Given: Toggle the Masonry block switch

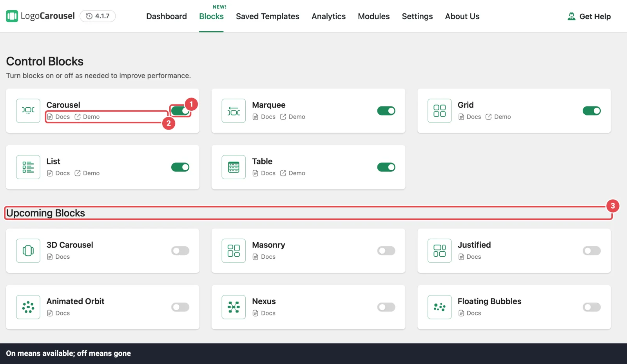Looking at the screenshot, I should (x=386, y=250).
